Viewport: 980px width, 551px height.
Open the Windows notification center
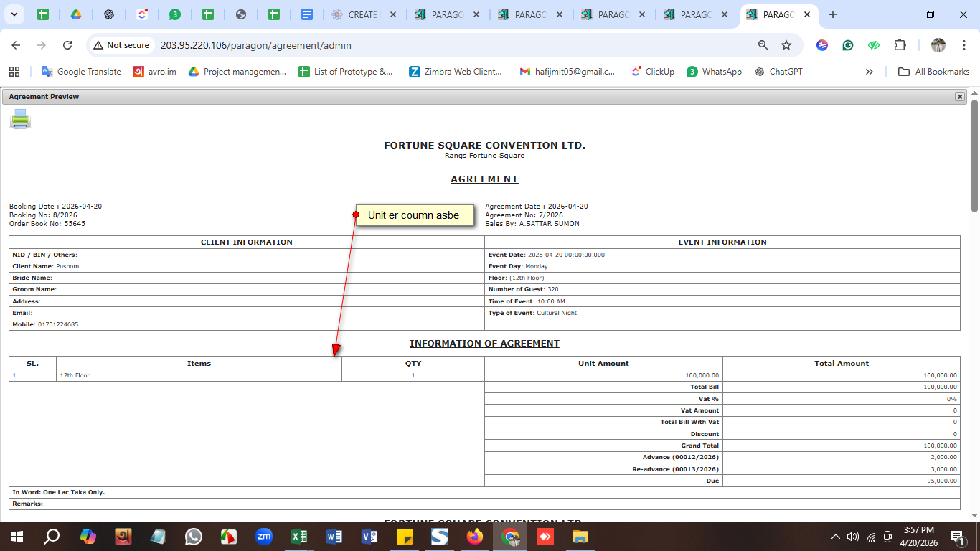[957, 537]
